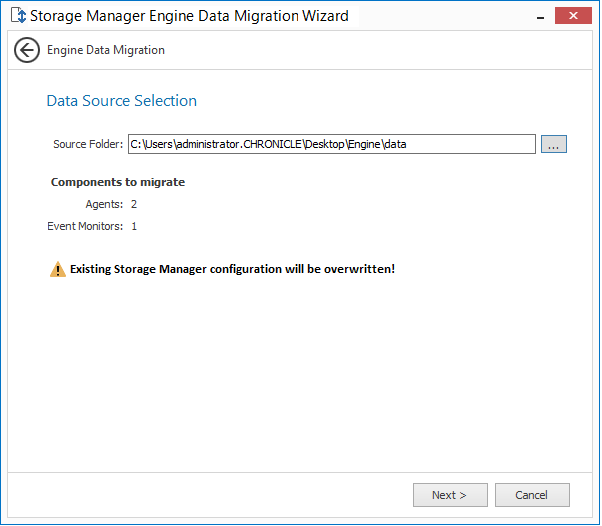Click the "Components to migrate" label
The image size is (602, 526).
118,182
